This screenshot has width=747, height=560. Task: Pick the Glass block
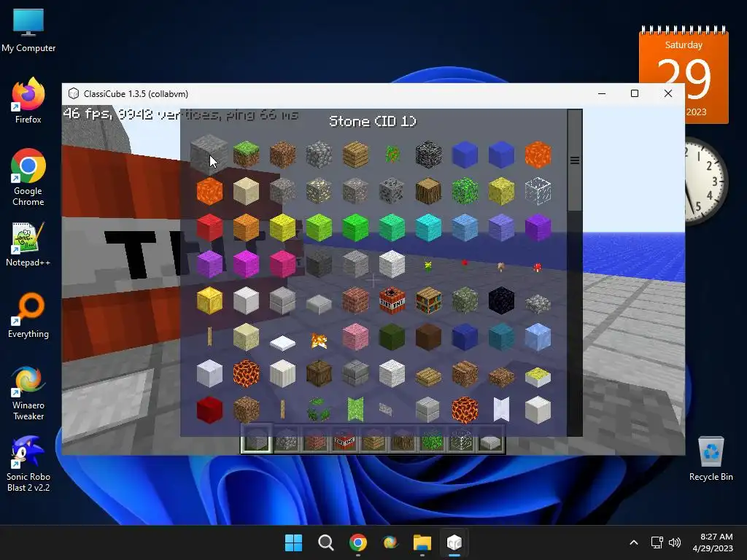coord(538,191)
